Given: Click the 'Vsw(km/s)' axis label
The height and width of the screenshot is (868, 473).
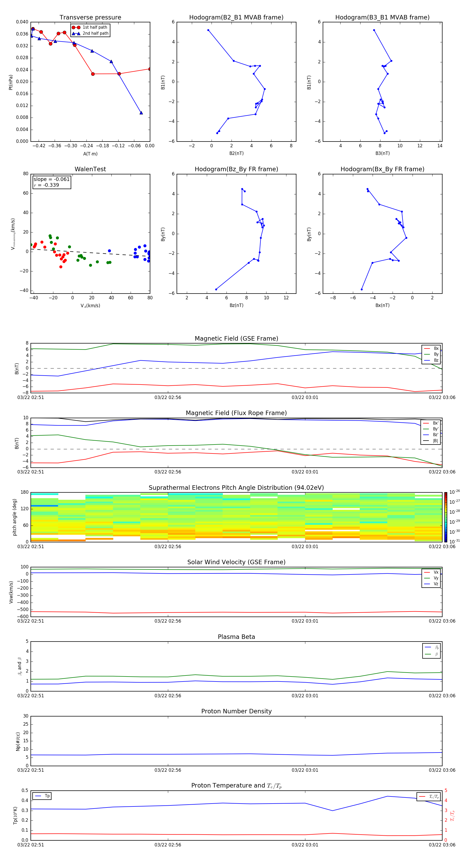Looking at the screenshot, I should (x=11, y=592).
